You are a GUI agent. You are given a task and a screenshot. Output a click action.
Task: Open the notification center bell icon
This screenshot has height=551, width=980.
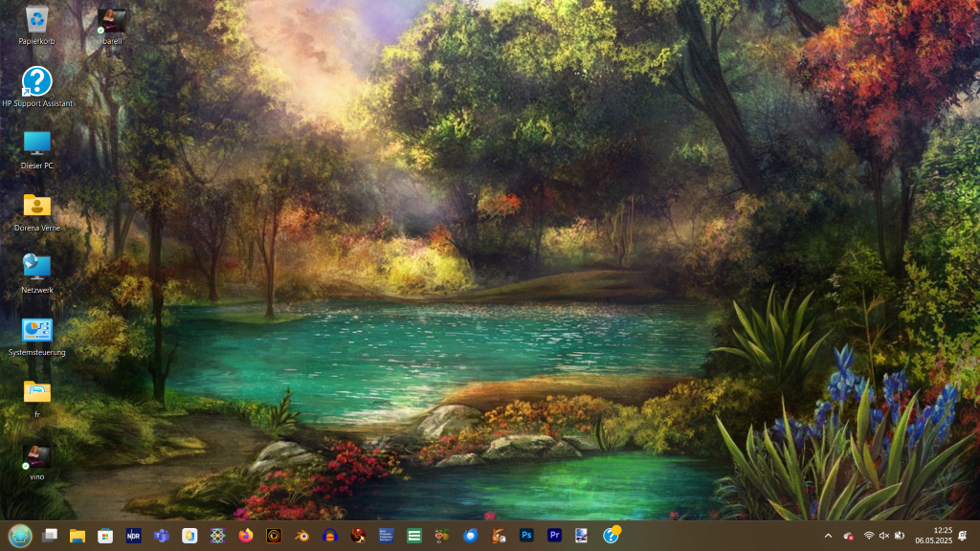(962, 536)
